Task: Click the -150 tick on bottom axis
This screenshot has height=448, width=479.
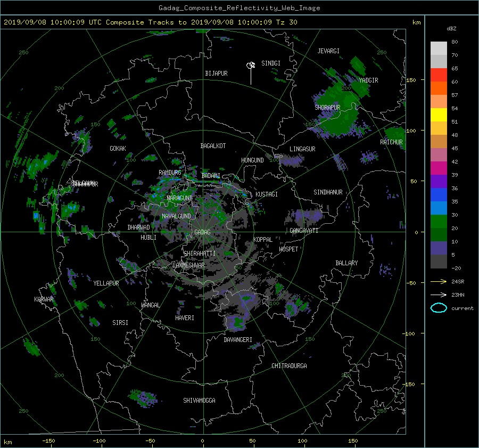Action: pos(48,441)
